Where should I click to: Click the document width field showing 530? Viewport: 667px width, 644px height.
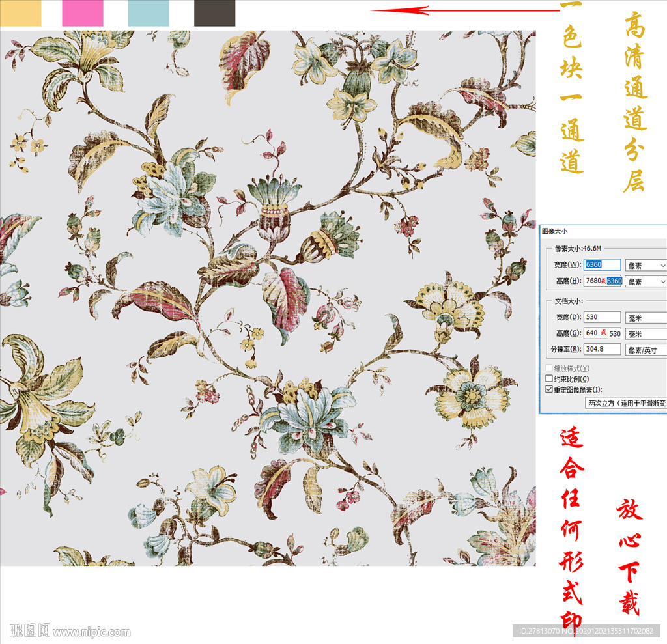(x=602, y=317)
